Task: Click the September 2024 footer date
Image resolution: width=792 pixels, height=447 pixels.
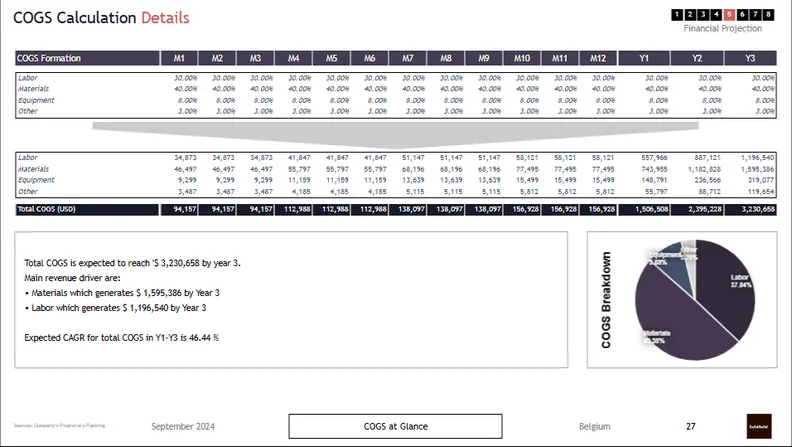Action: click(183, 427)
